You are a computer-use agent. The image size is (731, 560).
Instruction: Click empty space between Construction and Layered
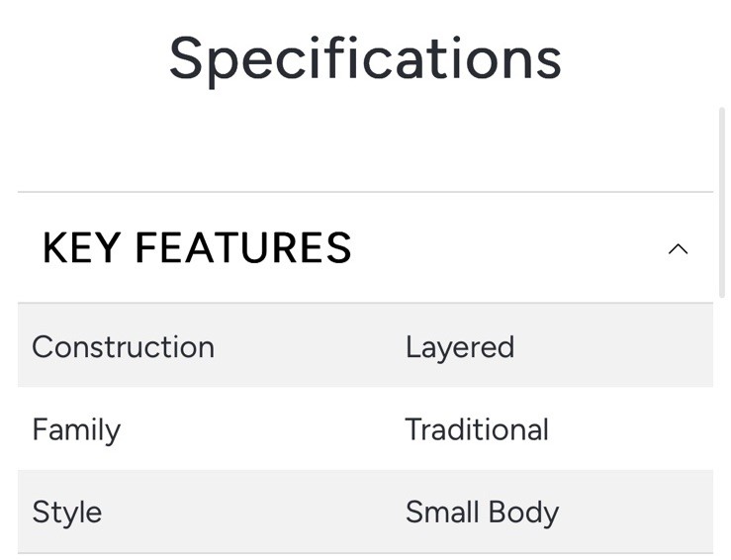[307, 347]
